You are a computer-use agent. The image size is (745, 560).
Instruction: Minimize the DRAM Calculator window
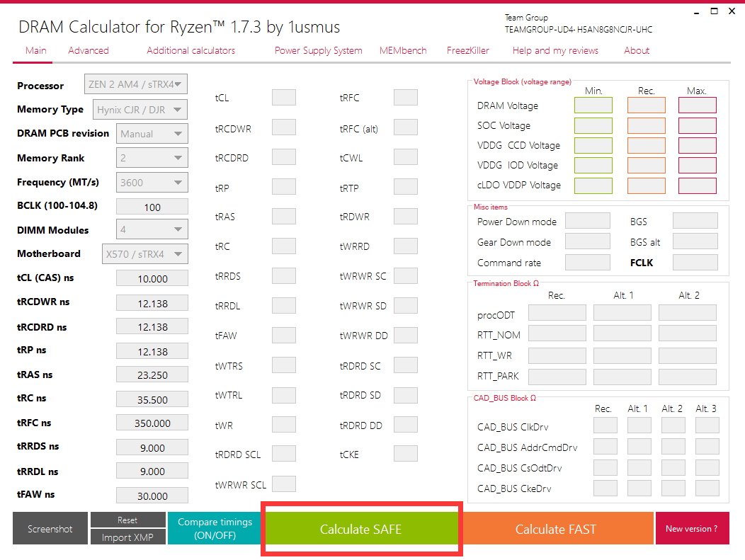pos(697,12)
